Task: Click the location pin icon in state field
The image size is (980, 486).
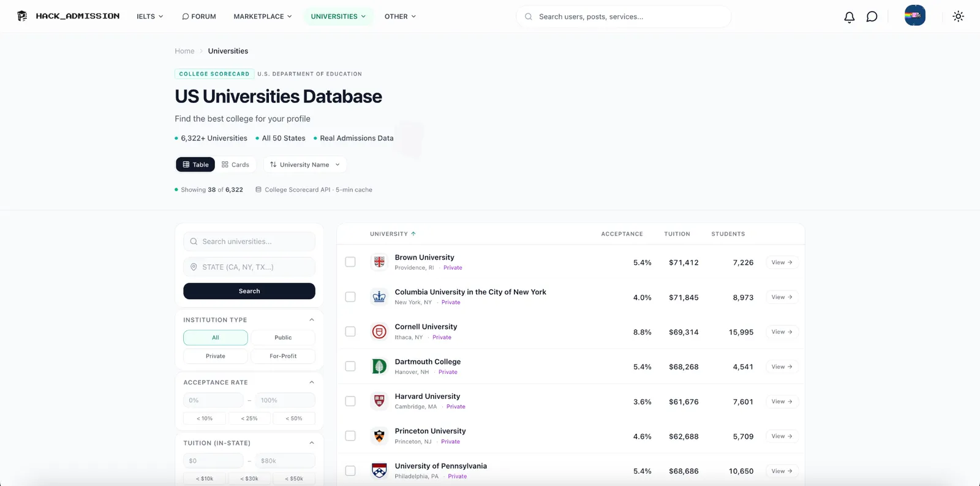Action: click(x=194, y=267)
